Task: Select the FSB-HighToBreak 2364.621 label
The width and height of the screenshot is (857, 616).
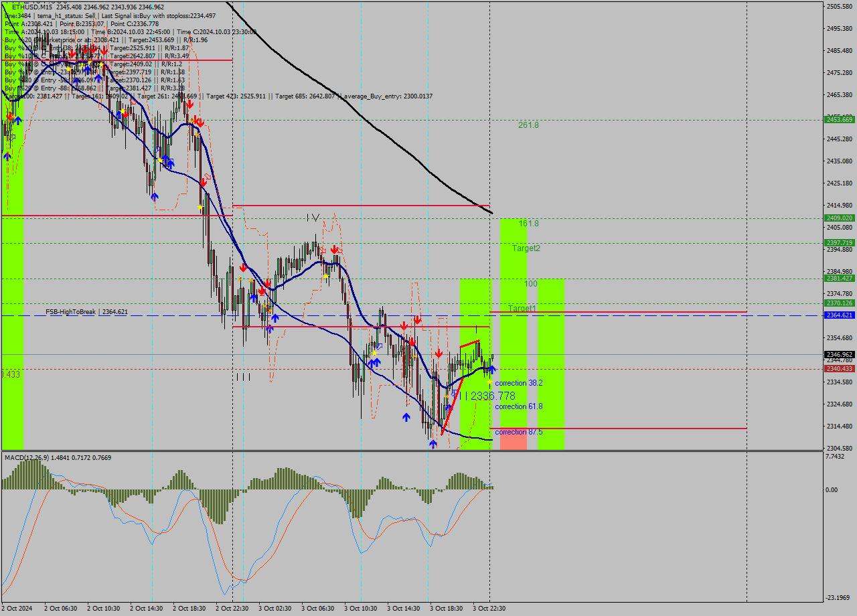Action: click(86, 312)
